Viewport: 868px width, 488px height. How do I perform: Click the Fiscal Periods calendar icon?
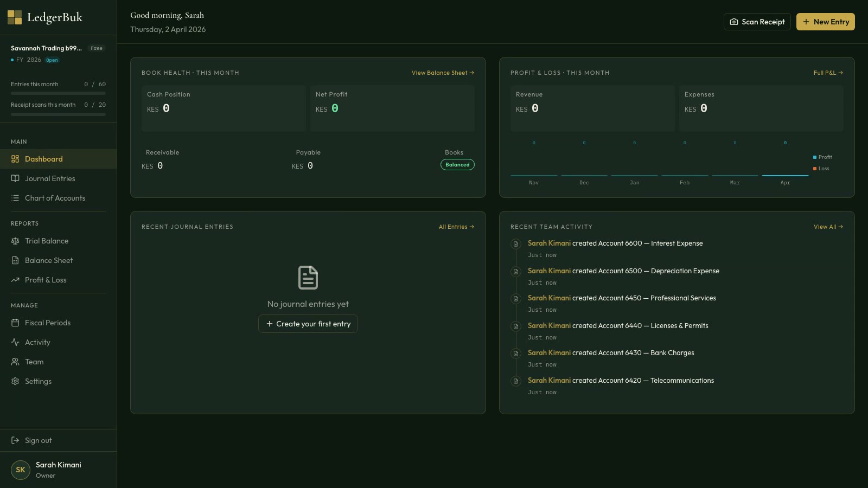(15, 323)
